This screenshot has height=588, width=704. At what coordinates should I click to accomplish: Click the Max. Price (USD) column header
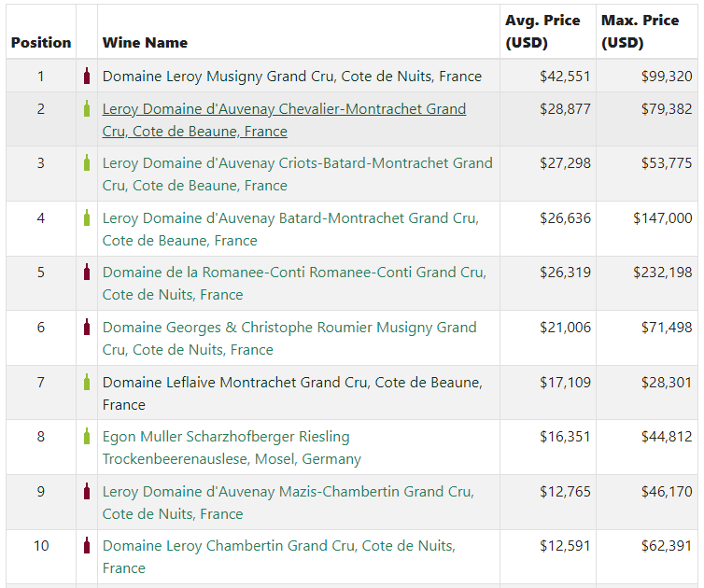pos(640,32)
